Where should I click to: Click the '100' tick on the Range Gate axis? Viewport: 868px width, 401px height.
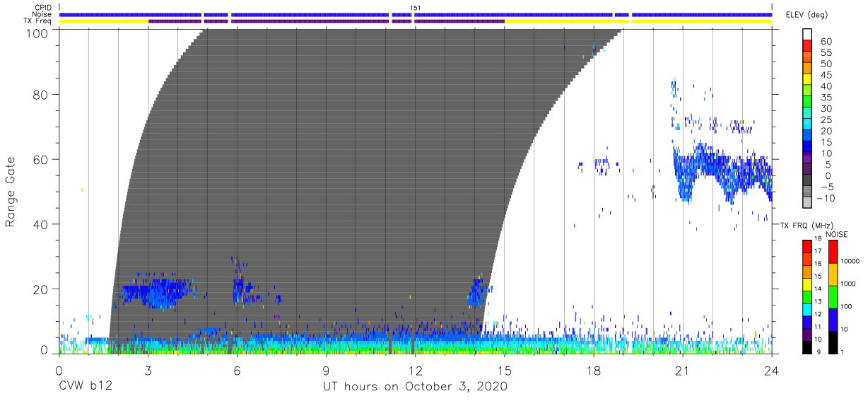tap(37, 33)
